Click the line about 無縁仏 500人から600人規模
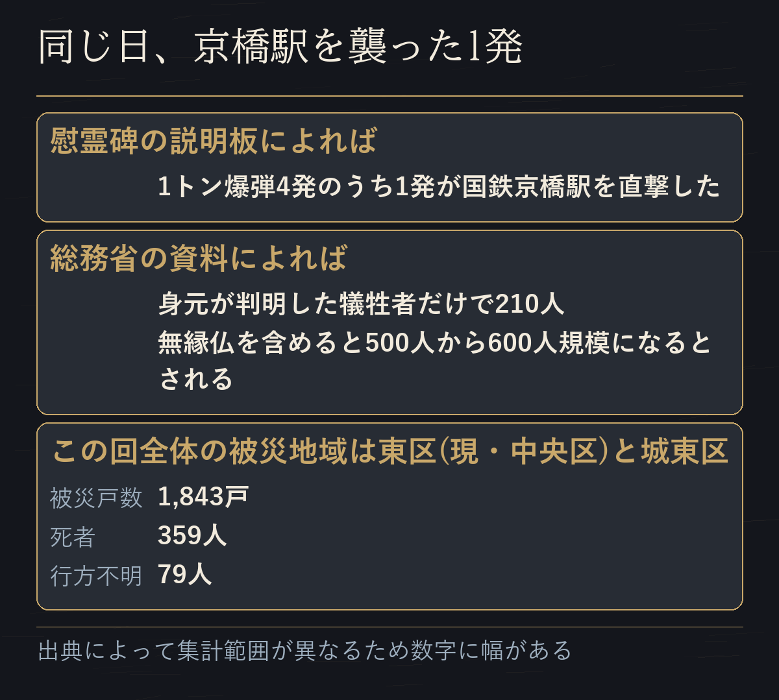The width and height of the screenshot is (779, 700). 435,342
